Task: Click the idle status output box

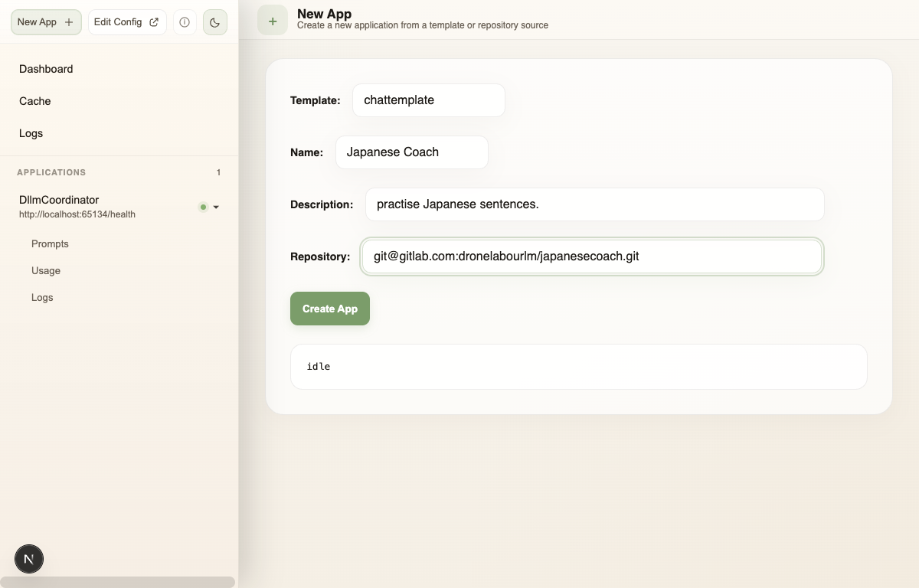Action: 579,367
